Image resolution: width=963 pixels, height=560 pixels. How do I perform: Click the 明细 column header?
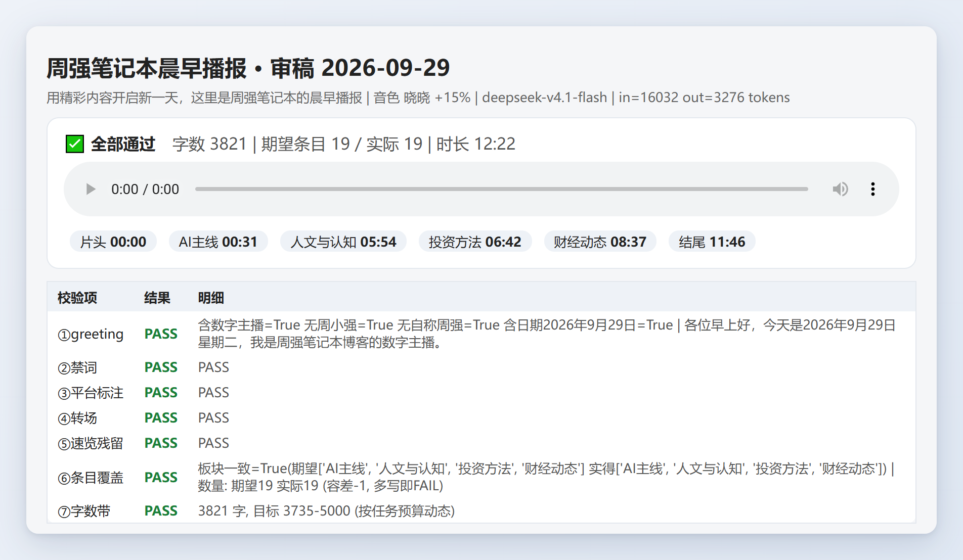click(211, 298)
